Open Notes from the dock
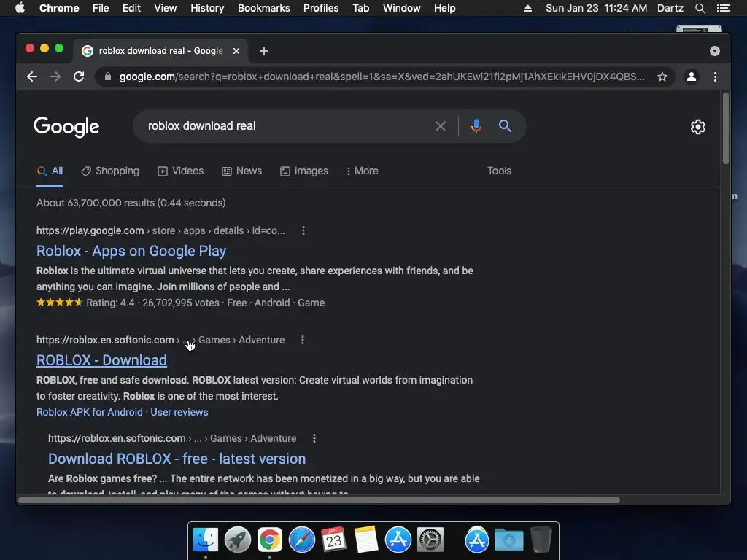747x560 pixels. pos(366,540)
